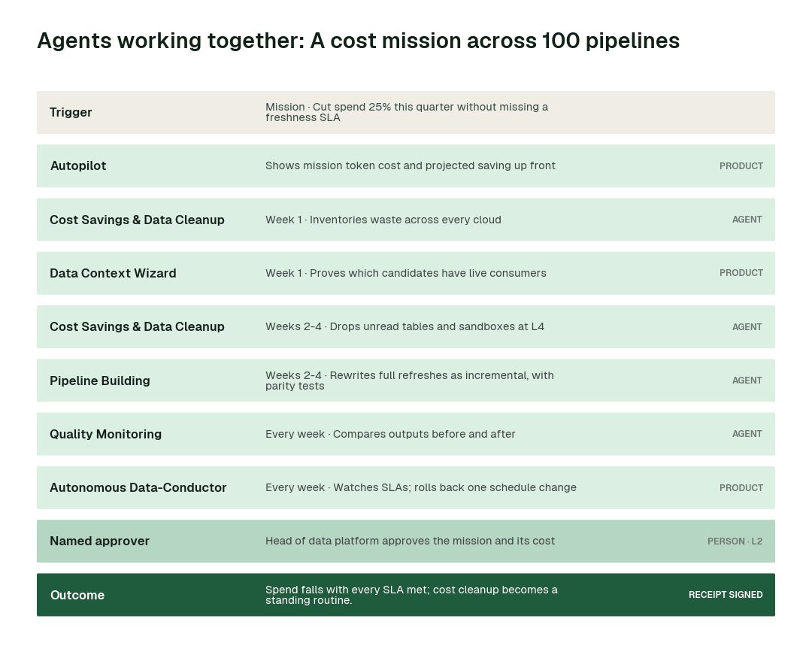
Task: Click the PRODUCT tag in Data Context Wizard row
Action: (x=741, y=273)
